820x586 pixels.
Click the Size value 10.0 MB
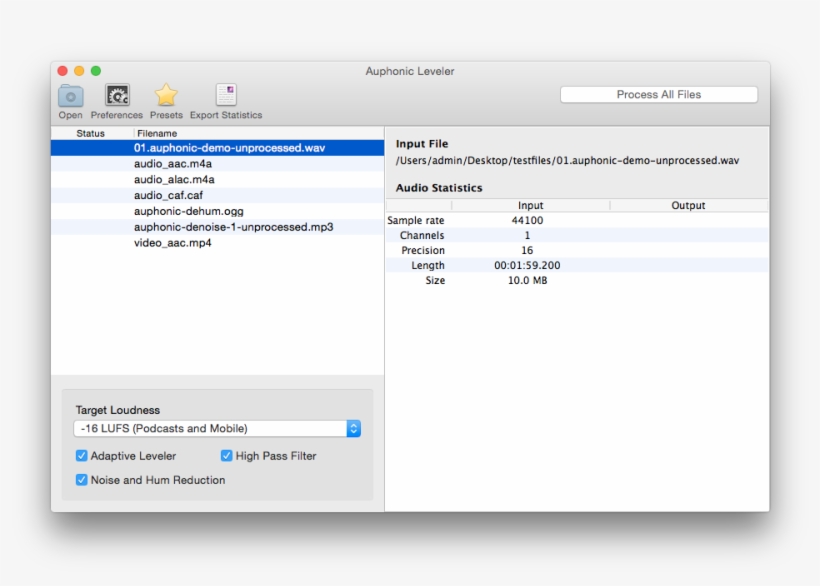(527, 281)
